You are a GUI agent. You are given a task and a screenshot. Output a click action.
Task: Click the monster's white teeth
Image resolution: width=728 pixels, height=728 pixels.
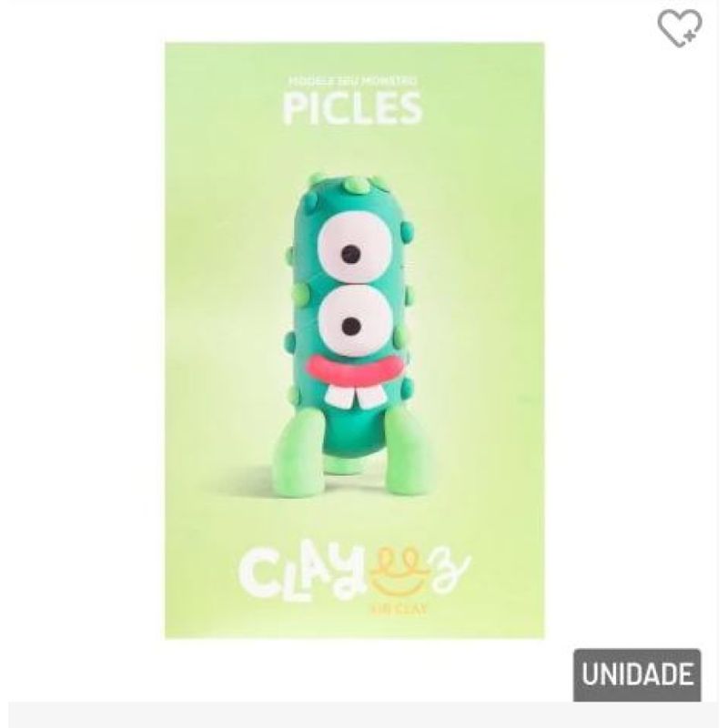click(355, 396)
